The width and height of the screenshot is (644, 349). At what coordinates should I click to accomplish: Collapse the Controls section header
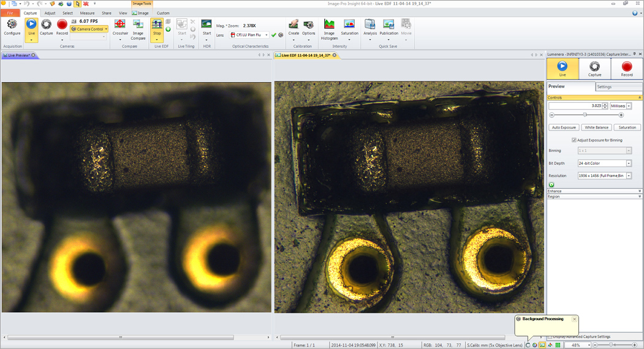pos(594,98)
